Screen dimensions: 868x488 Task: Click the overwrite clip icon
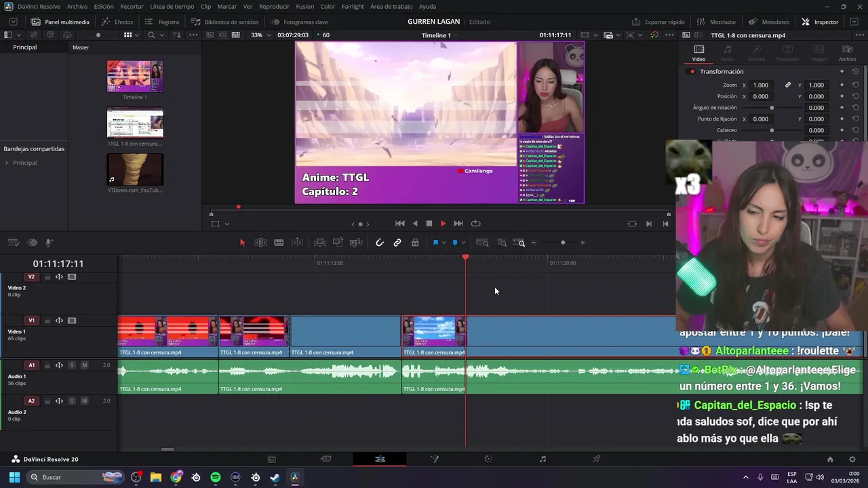click(x=338, y=243)
